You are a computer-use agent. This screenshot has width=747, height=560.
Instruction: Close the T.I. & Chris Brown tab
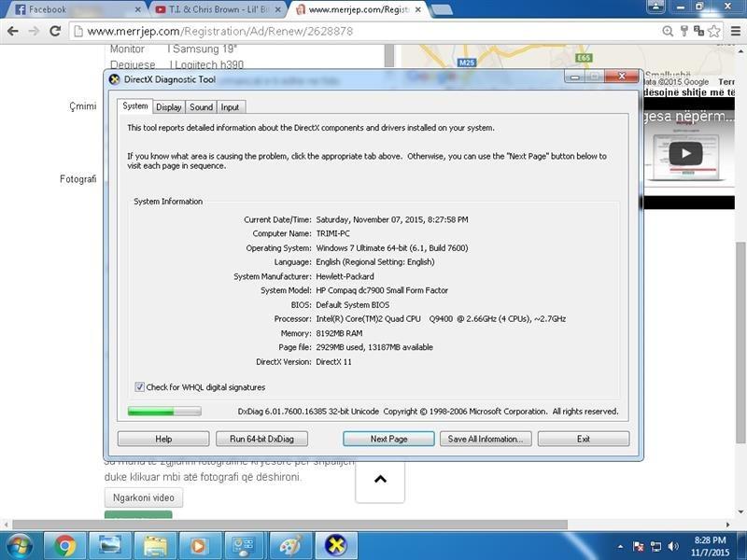tap(277, 9)
